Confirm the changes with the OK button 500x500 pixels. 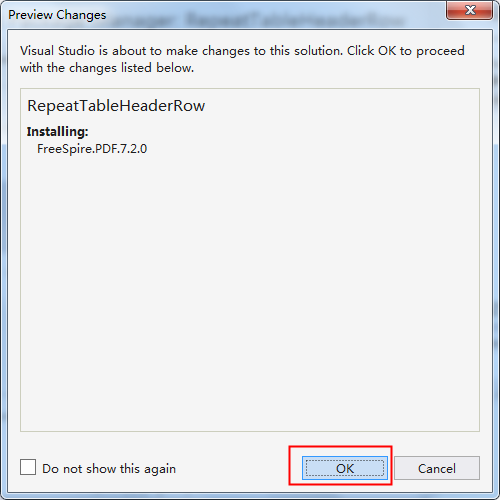(x=345, y=468)
